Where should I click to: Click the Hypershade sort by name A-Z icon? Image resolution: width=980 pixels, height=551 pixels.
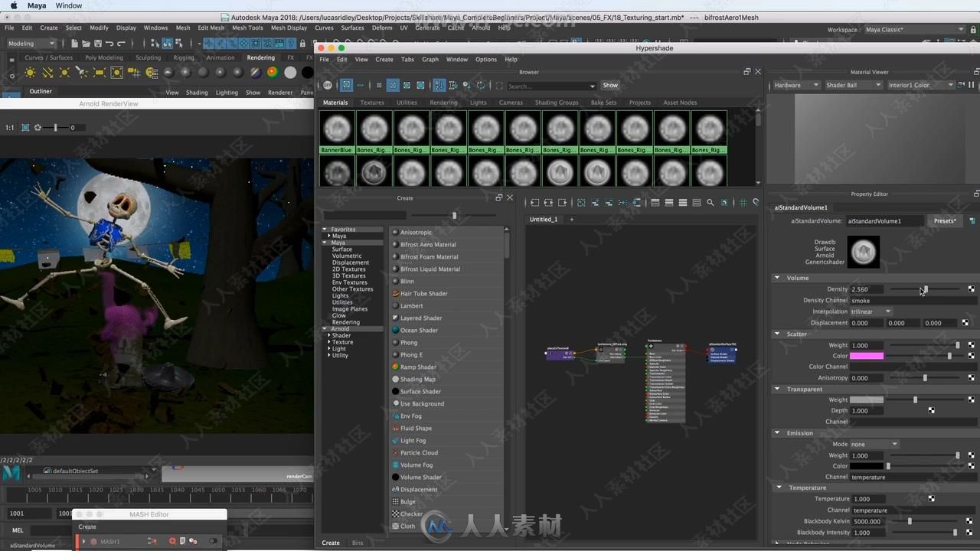(439, 85)
